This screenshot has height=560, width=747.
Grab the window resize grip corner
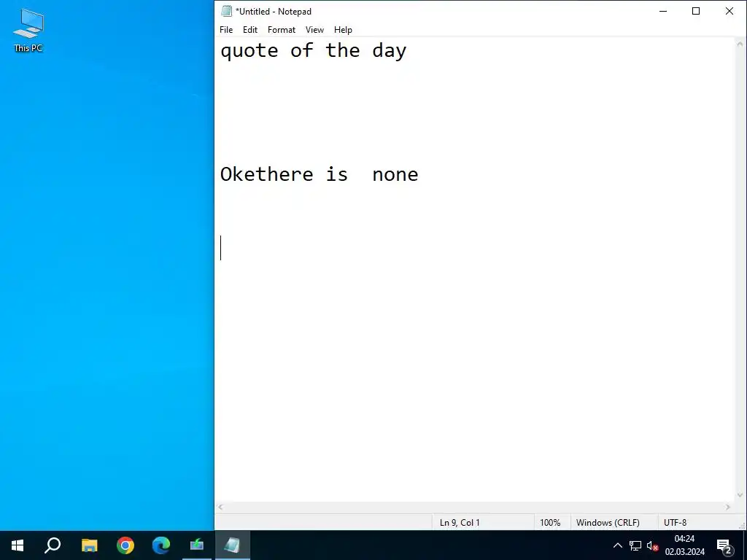point(742,525)
